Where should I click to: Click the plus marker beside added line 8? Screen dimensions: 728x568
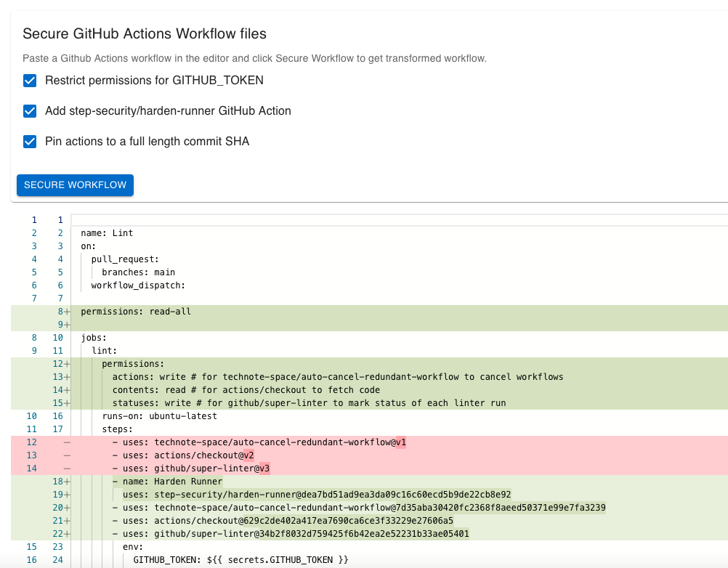[68, 312]
